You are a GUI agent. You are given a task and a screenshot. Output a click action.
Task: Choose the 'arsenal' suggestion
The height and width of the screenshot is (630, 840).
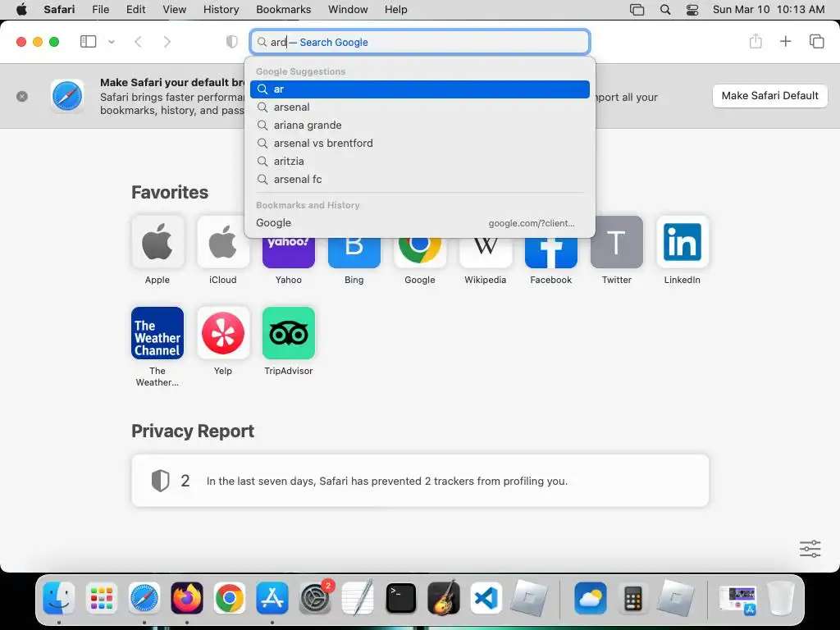[420, 107]
